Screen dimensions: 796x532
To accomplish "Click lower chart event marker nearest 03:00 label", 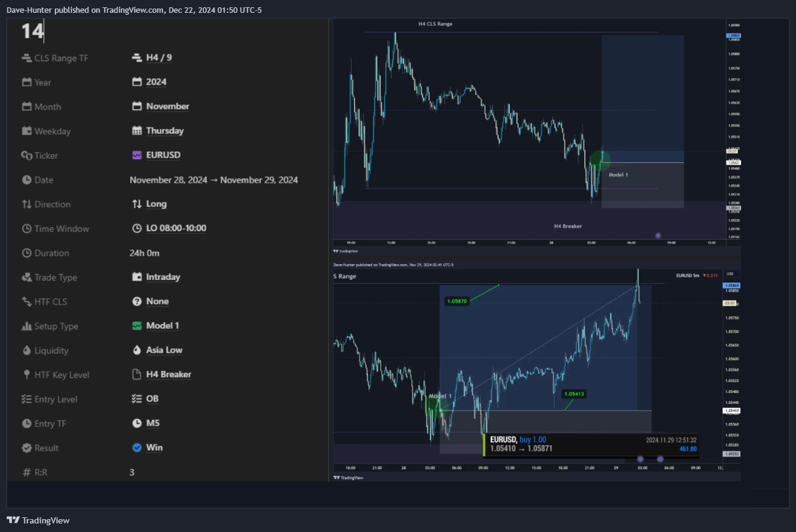I will 640,459.
